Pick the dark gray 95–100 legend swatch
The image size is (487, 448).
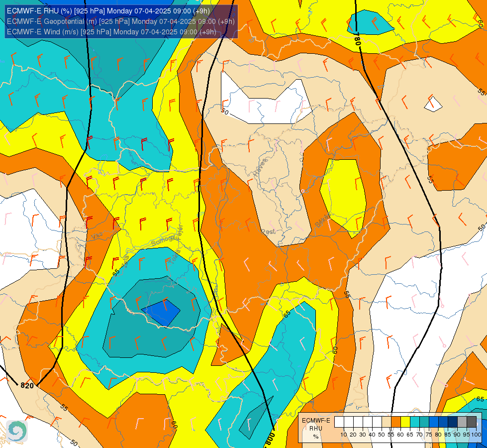pos(472,422)
